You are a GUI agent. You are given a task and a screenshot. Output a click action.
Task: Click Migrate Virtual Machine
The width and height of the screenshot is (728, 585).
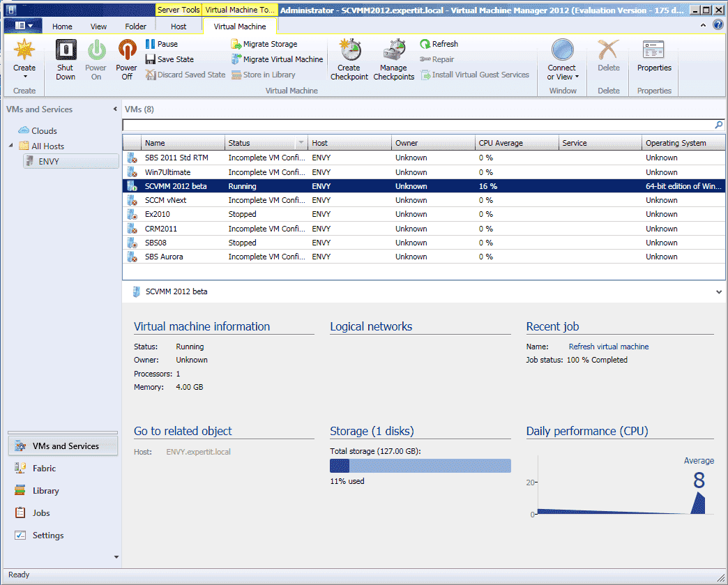(277, 59)
